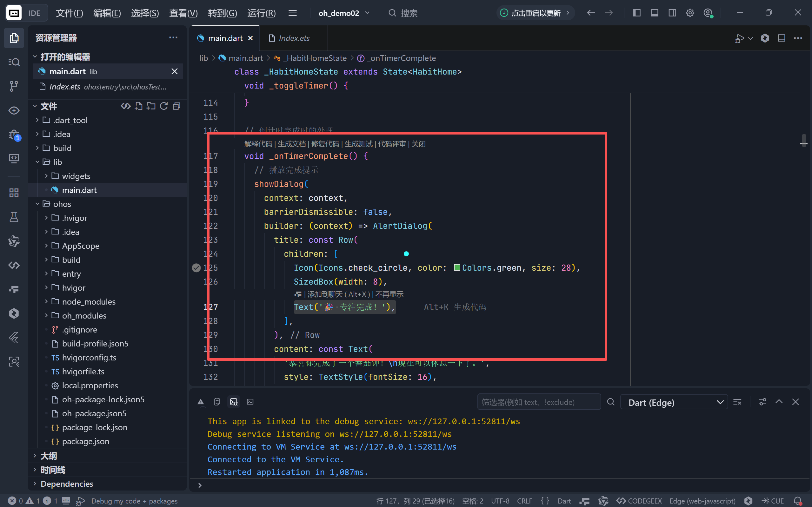Open the Dart (Edge) console dropdown
The width and height of the screenshot is (812, 507).
point(674,402)
